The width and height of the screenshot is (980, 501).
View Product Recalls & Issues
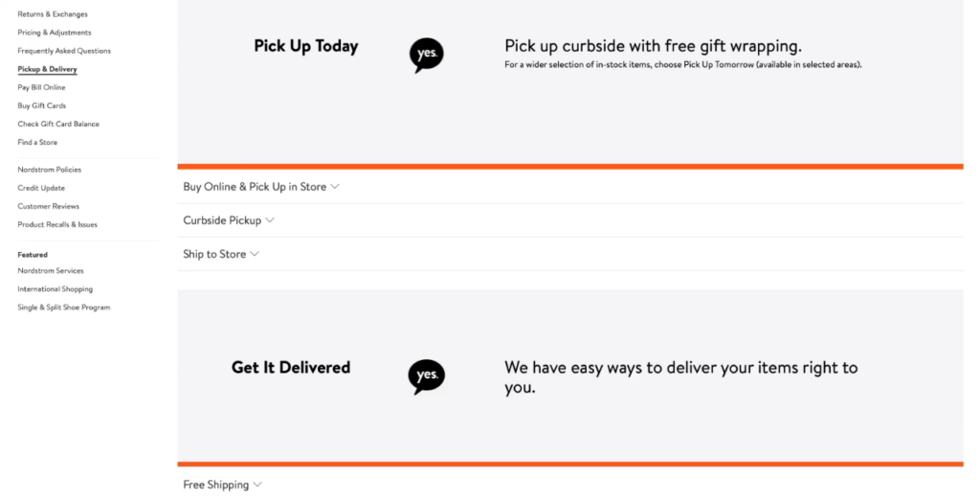coord(57,224)
